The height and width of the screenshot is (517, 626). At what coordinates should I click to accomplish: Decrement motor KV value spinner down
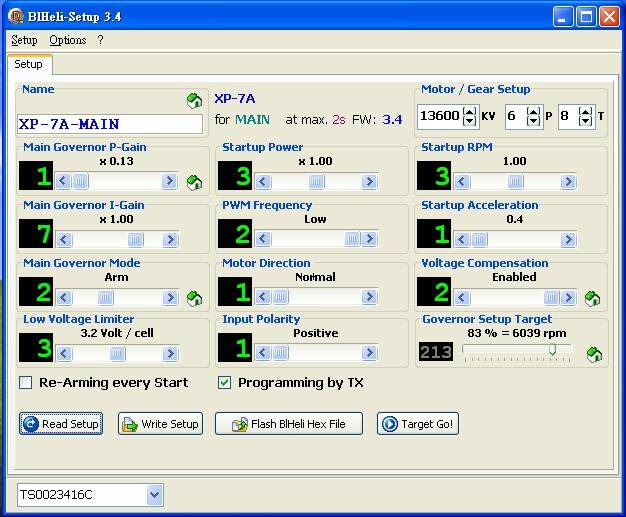[470, 121]
